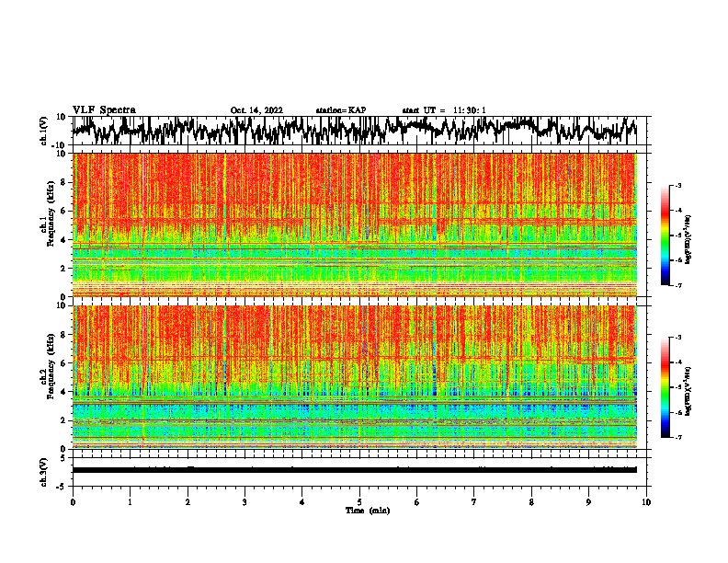Click the time axis tick label "1"
728x563 pixels.
tap(131, 502)
